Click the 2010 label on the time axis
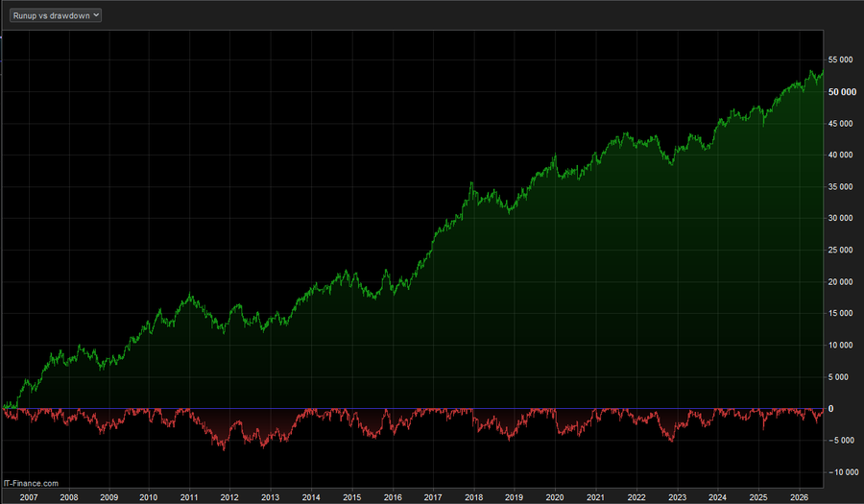The image size is (864, 504). coord(148,497)
